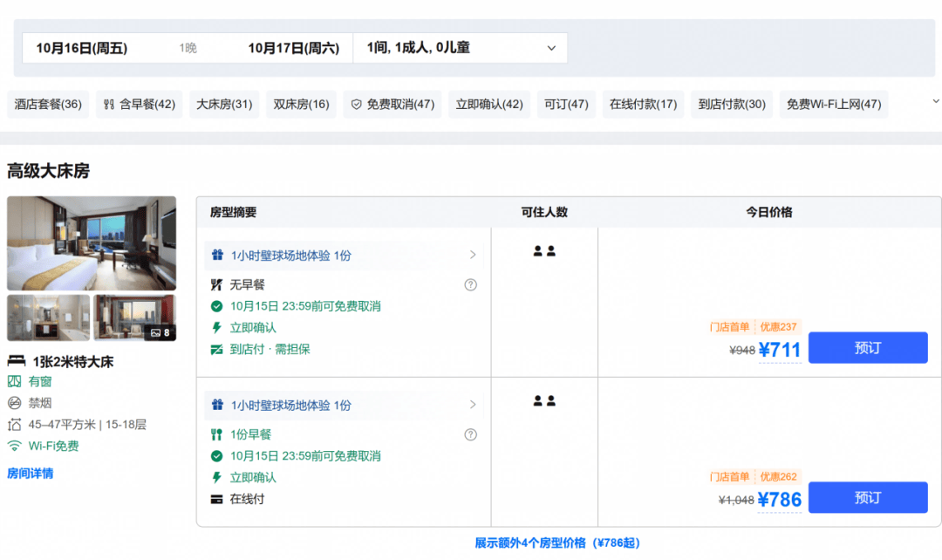
Task: Click gift icon in the ¥786 offer row
Action: click(217, 405)
